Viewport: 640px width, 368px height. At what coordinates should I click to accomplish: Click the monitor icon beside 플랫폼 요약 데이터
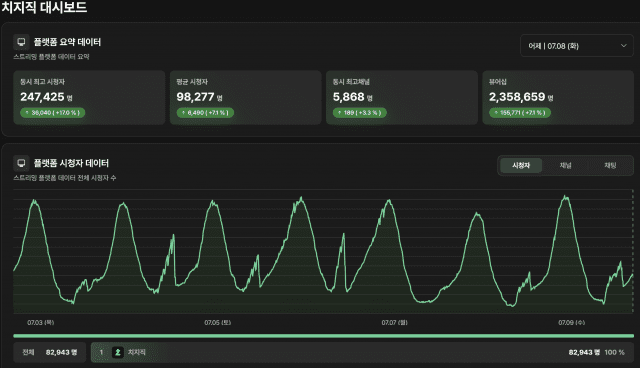tap(21, 42)
